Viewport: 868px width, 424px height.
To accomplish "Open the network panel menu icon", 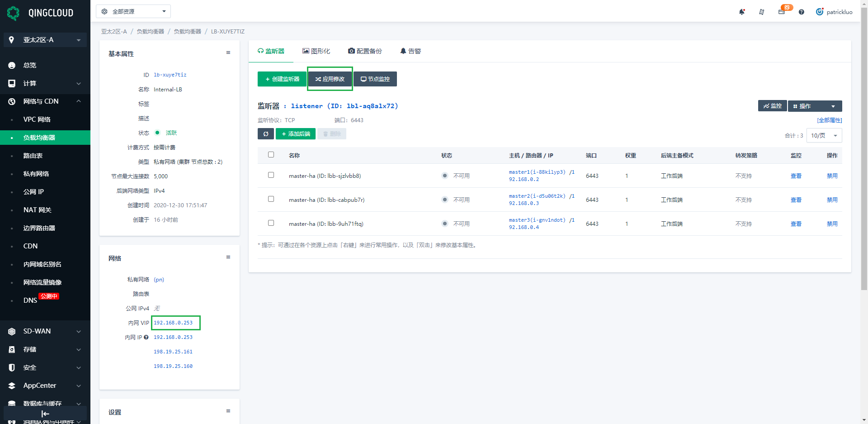I will [228, 257].
